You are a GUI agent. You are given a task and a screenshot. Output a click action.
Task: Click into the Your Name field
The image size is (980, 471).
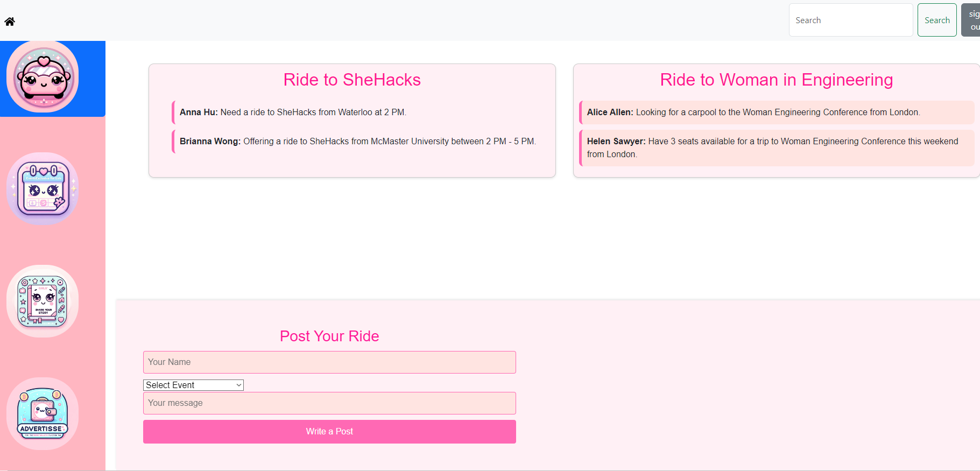tap(329, 362)
